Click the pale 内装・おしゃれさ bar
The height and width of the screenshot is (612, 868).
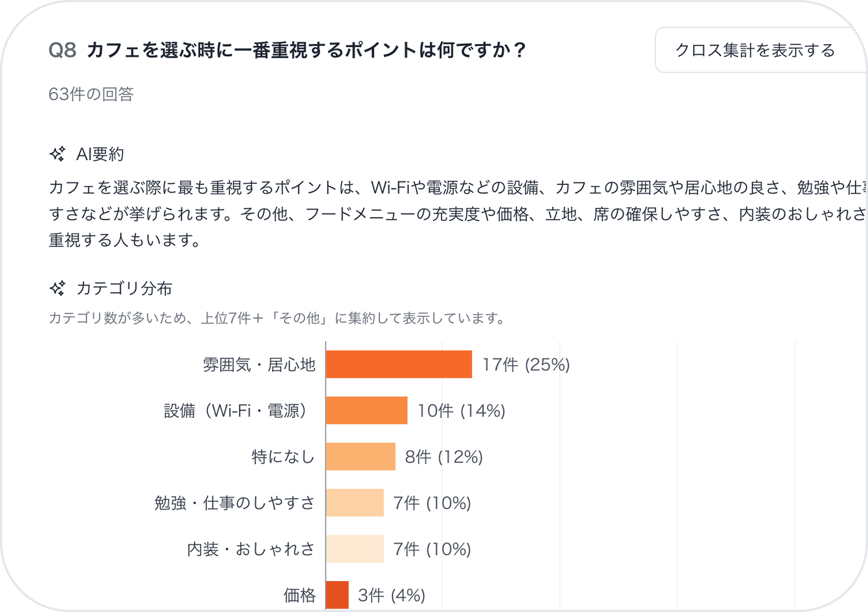355,549
